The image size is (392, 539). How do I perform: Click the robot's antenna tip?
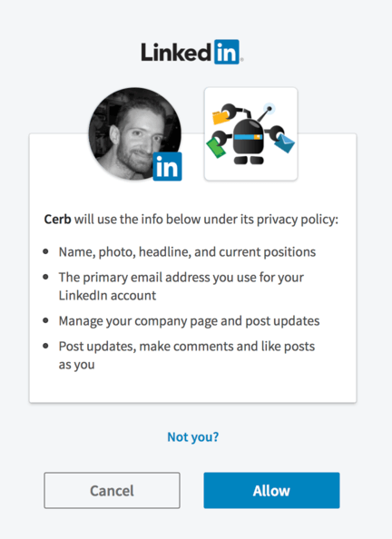(269, 109)
